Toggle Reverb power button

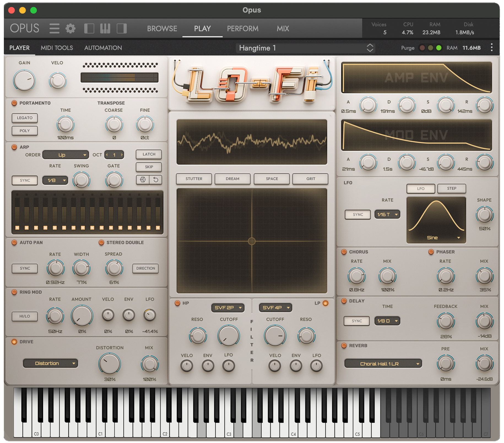pyautogui.click(x=344, y=346)
